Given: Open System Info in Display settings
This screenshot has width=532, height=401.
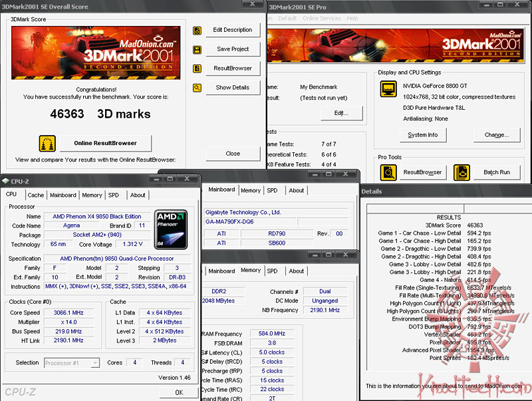Looking at the screenshot, I should pos(423,135).
